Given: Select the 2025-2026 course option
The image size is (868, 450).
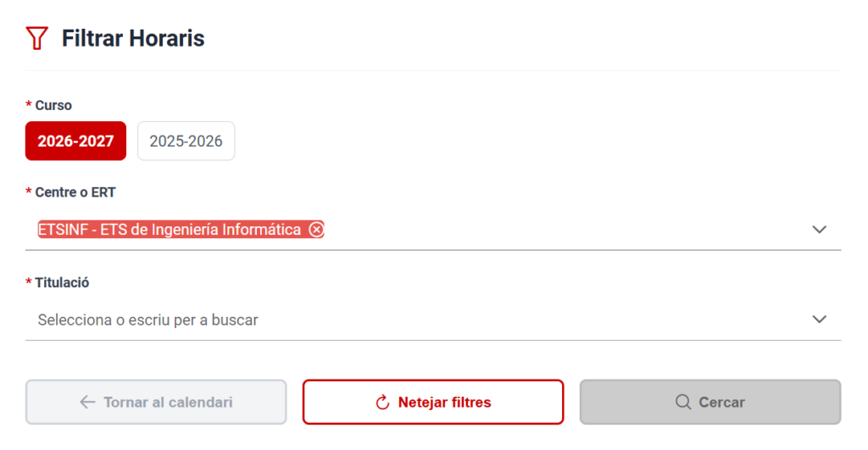Looking at the screenshot, I should point(186,142).
